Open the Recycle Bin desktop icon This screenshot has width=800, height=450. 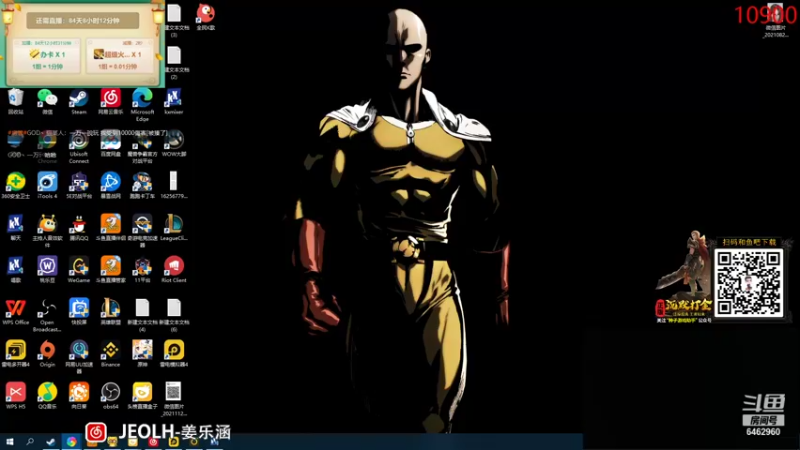pos(16,100)
